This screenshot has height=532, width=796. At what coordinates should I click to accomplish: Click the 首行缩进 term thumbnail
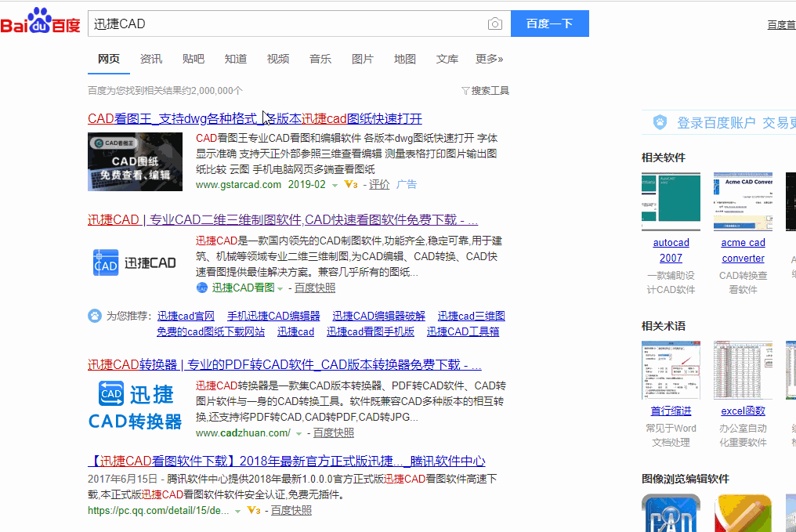[x=671, y=370]
